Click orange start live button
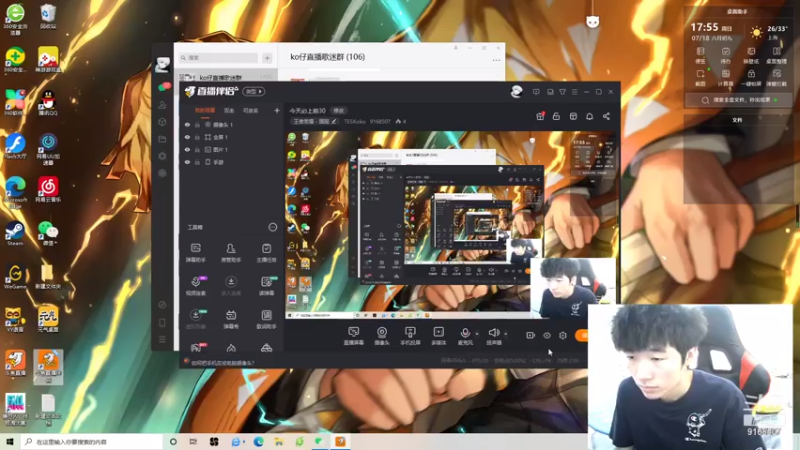Viewport: 800px width, 450px height. click(x=582, y=335)
